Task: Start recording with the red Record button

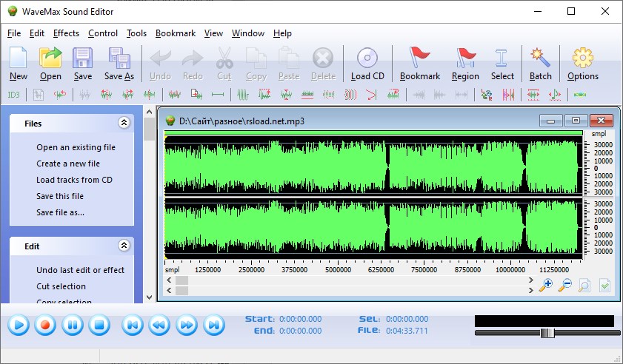Action: point(45,325)
